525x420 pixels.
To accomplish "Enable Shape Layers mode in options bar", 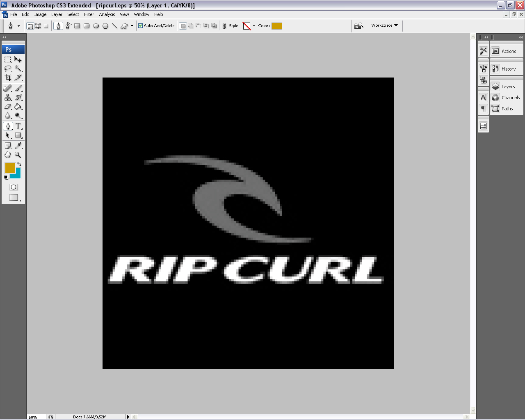I will tap(30, 26).
